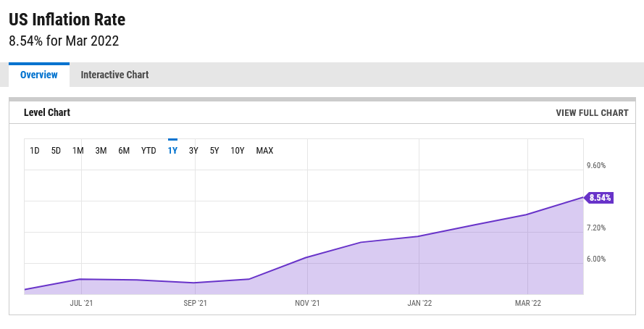This screenshot has width=644, height=329.
Task: Choose the 3M range option
Action: [x=101, y=151]
